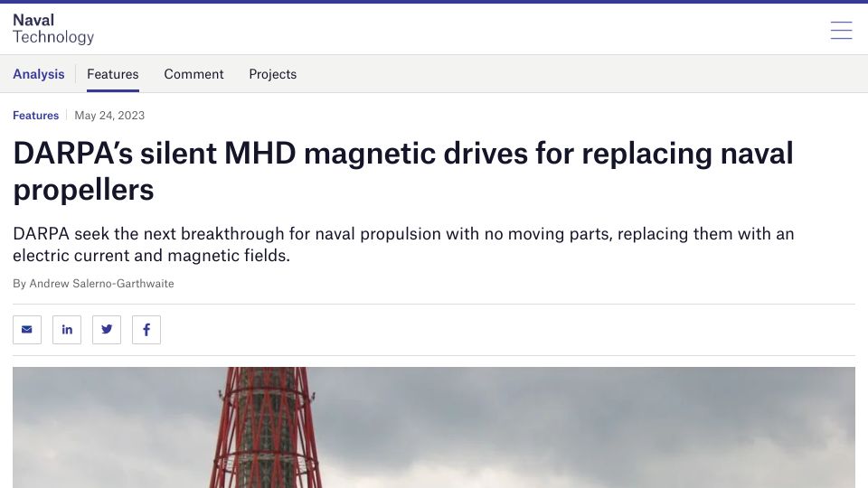The height and width of the screenshot is (488, 868).
Task: Share article via email icon
Action: (x=27, y=330)
